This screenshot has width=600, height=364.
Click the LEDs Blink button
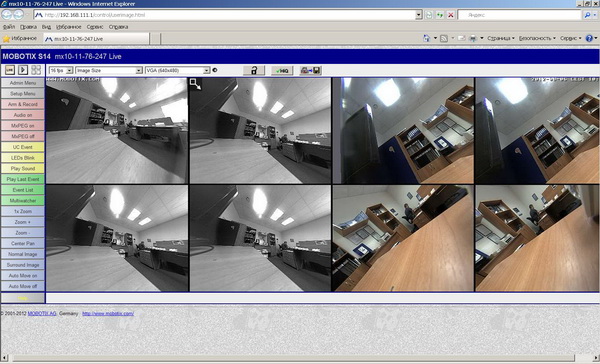click(23, 158)
